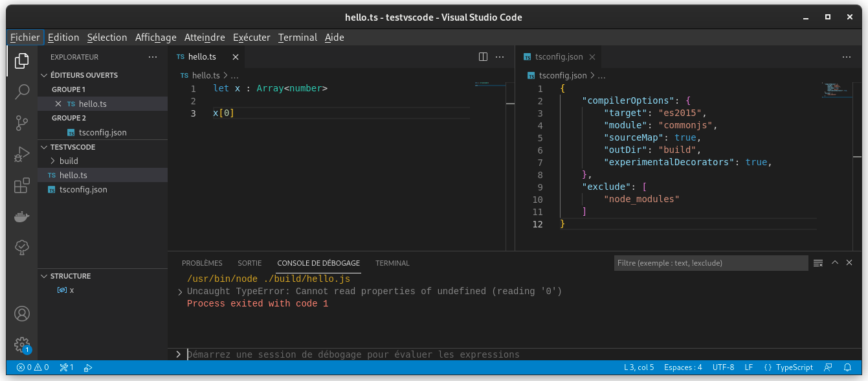Screen dimensions: 868x381
Task: Click "Process exited with code 1" line
Action: [258, 303]
